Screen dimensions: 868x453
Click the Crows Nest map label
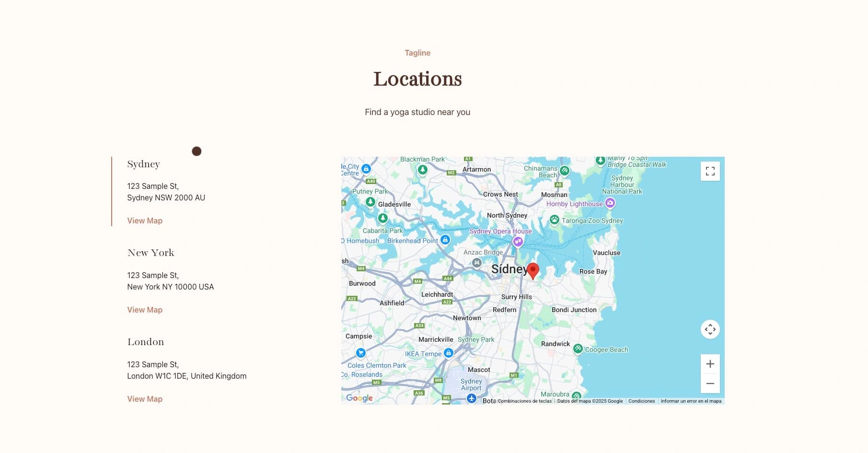pyautogui.click(x=500, y=194)
